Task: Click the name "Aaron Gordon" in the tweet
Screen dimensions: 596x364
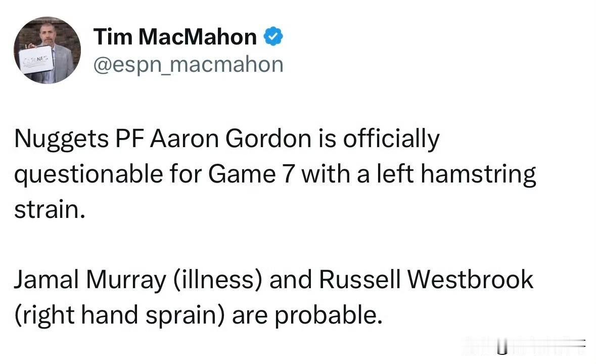Action: (231, 139)
